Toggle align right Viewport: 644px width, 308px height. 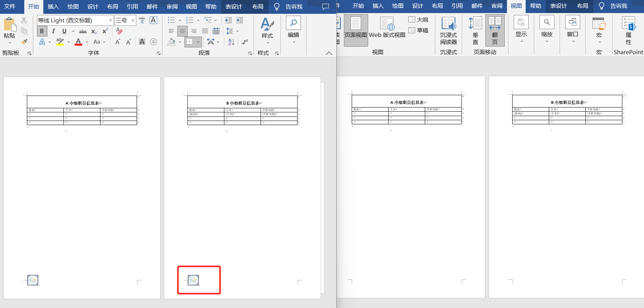(194, 31)
